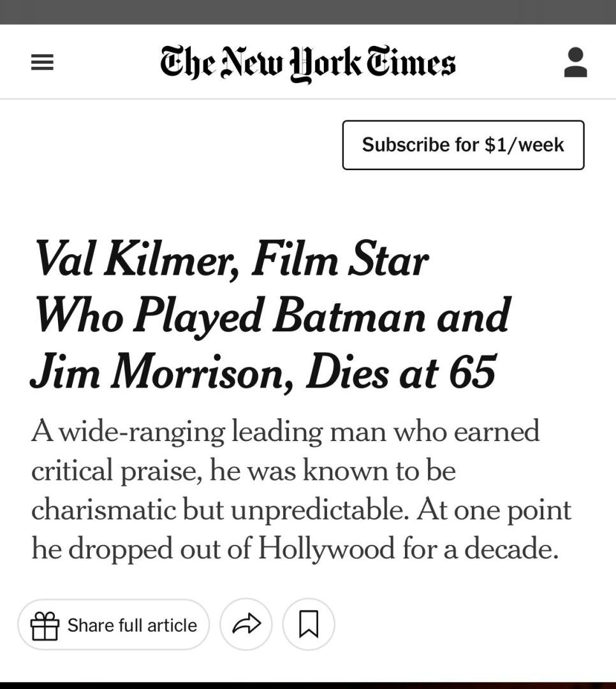Click 'critical praise' in the summary
The image size is (616, 689).
(x=115, y=471)
